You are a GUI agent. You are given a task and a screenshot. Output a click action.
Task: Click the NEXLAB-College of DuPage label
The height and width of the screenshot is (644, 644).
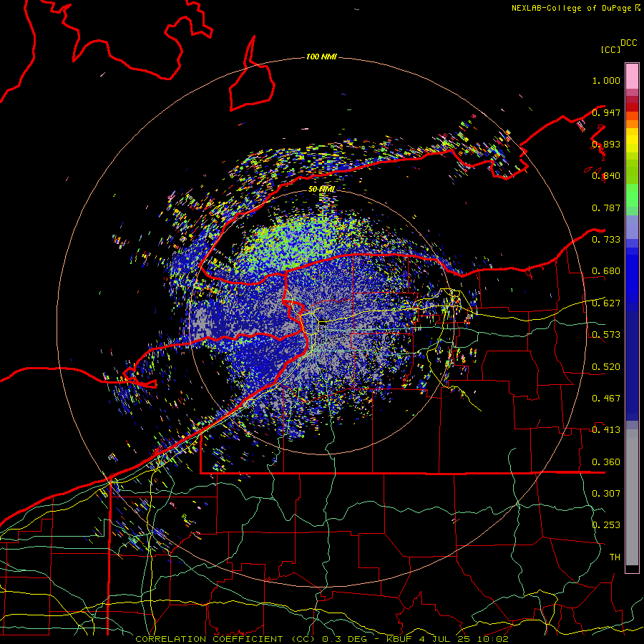(x=572, y=8)
